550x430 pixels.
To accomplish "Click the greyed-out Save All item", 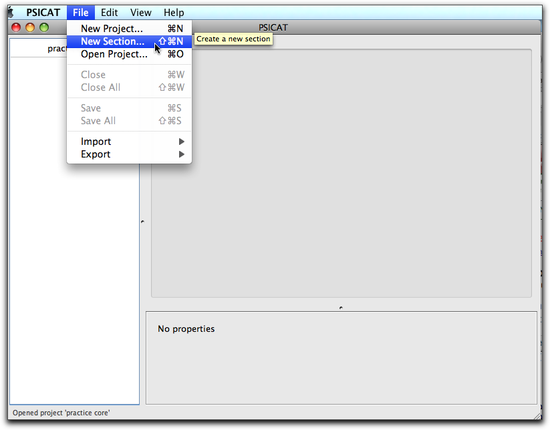I will click(x=129, y=121).
